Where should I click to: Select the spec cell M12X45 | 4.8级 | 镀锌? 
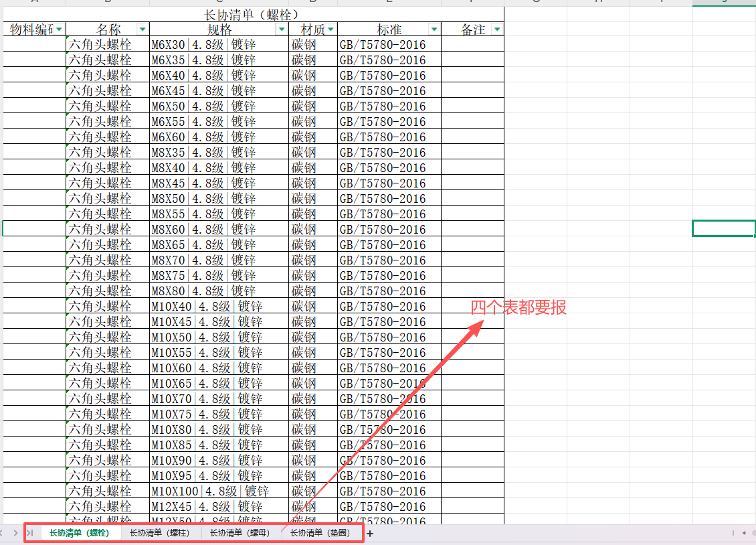pyautogui.click(x=219, y=506)
